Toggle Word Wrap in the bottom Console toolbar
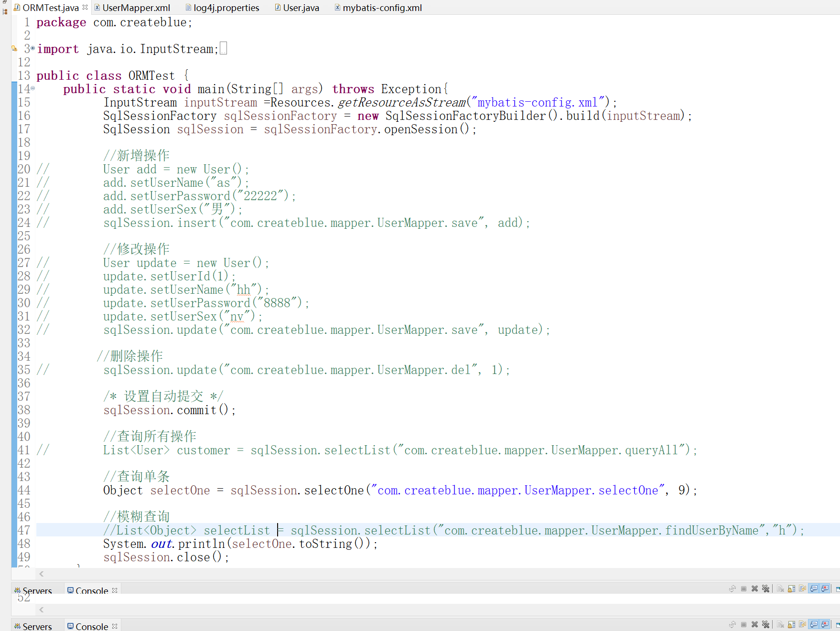This screenshot has width=840, height=631. coord(803,624)
